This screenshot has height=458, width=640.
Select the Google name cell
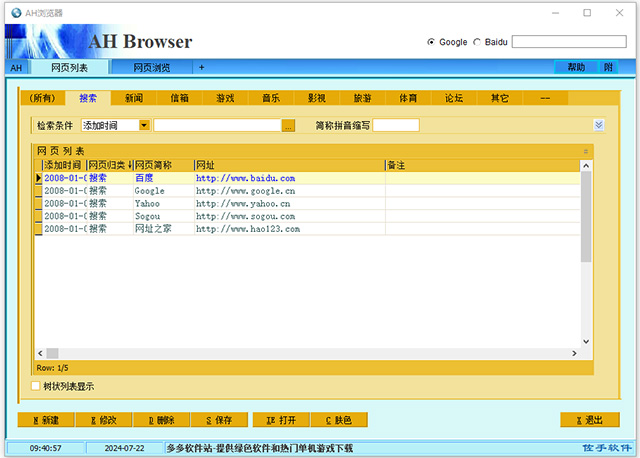pos(164,191)
